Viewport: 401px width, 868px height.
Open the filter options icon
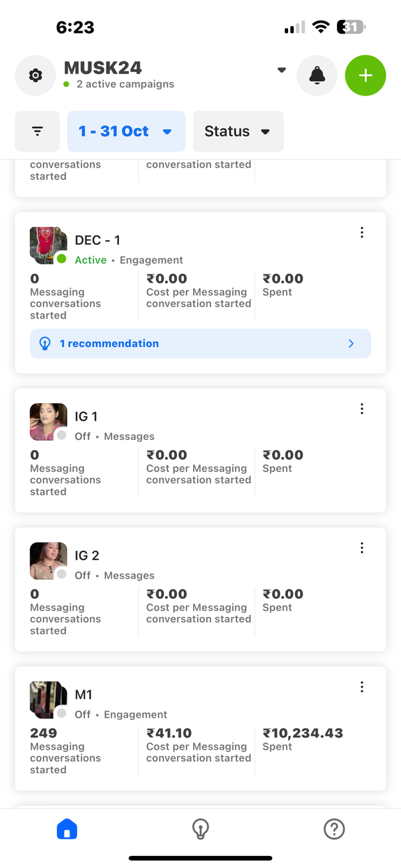(38, 132)
